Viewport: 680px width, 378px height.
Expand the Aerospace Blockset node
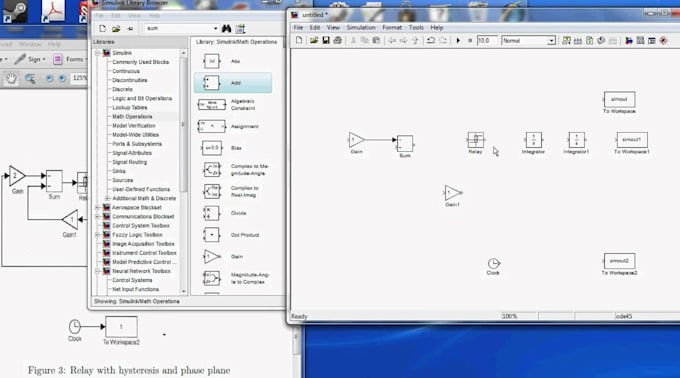98,207
